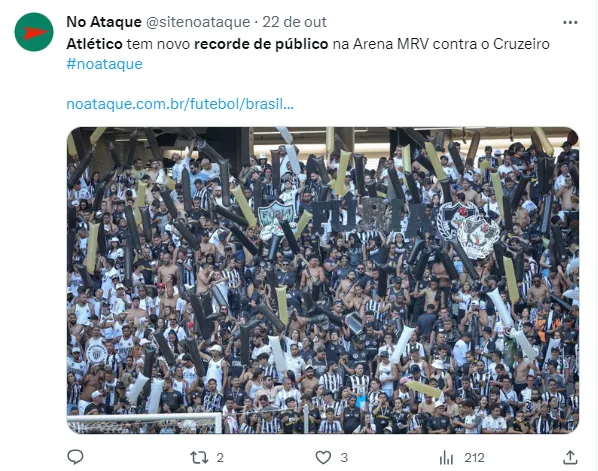The width and height of the screenshot is (598, 471).
Task: Open the three-dot more options menu
Action: [570, 23]
